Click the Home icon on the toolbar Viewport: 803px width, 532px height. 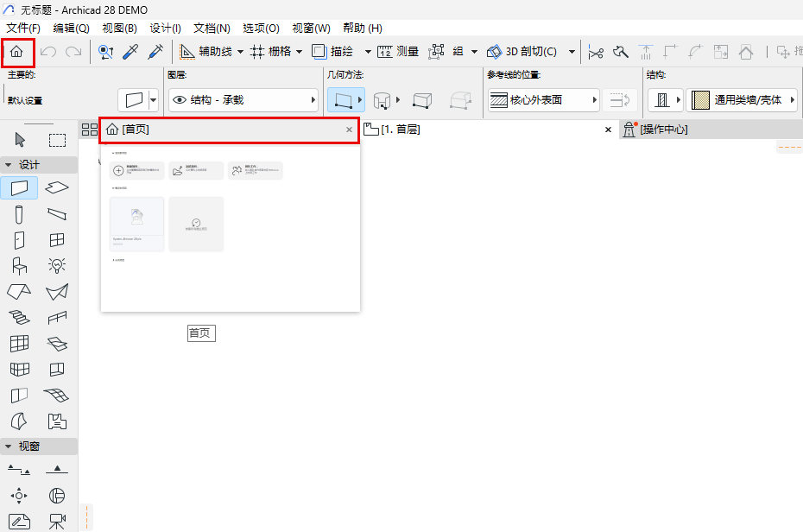pos(16,52)
